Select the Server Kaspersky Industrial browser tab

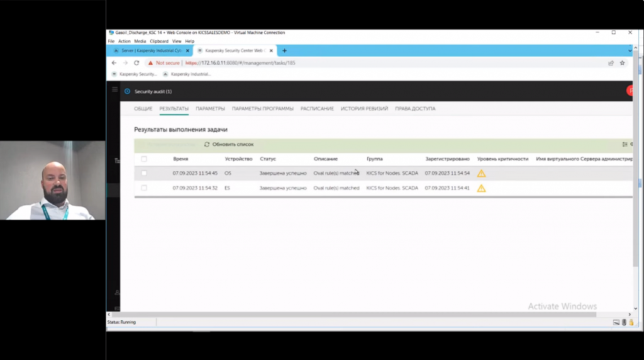pyautogui.click(x=150, y=50)
